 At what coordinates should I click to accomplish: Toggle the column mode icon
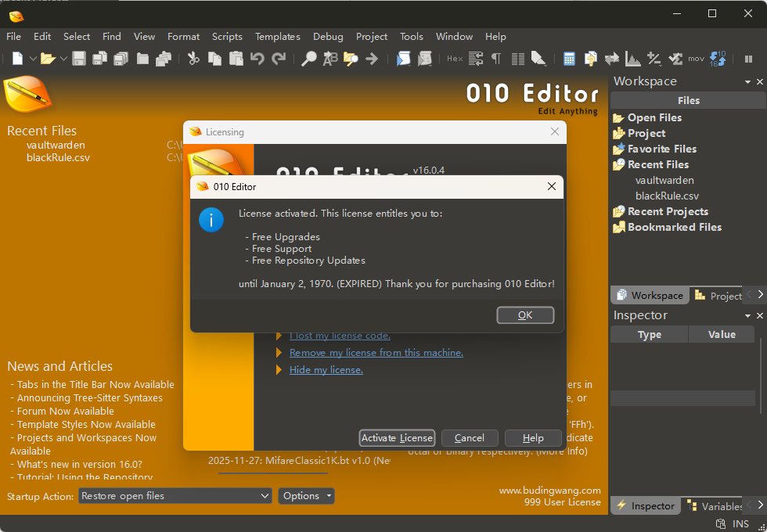click(x=517, y=59)
